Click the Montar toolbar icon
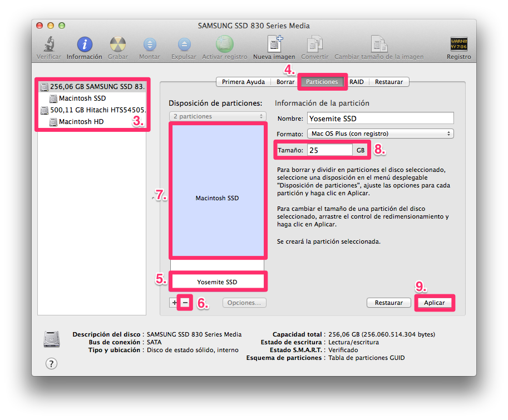The width and height of the screenshot is (508, 420). coord(150,45)
